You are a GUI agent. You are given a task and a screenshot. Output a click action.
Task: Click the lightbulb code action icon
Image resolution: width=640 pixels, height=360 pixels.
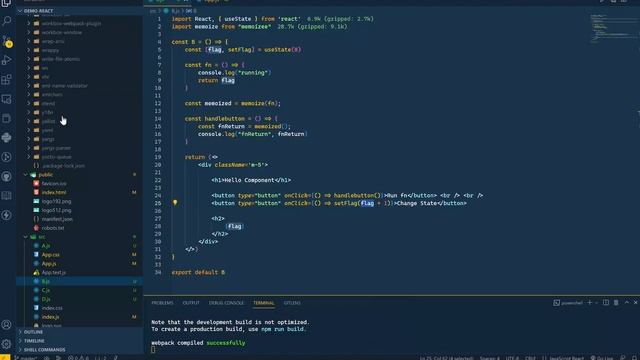tap(175, 202)
